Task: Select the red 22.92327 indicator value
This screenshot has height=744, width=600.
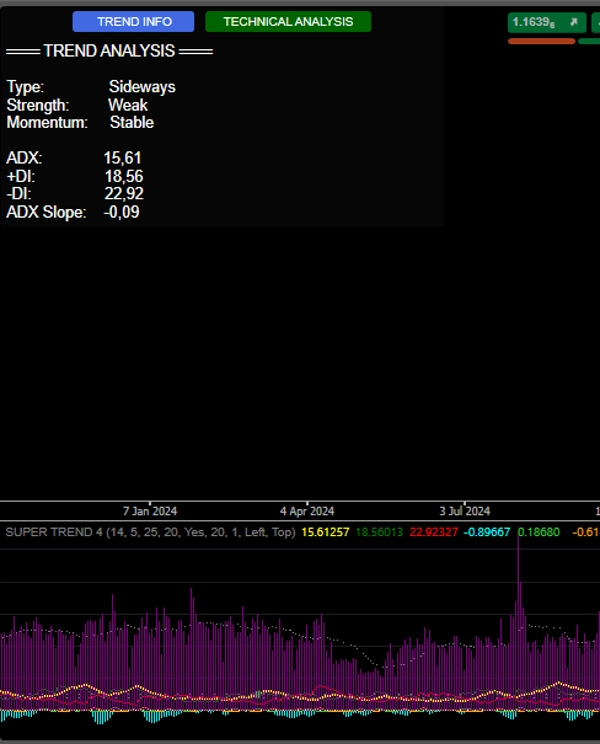Action: pos(433,532)
